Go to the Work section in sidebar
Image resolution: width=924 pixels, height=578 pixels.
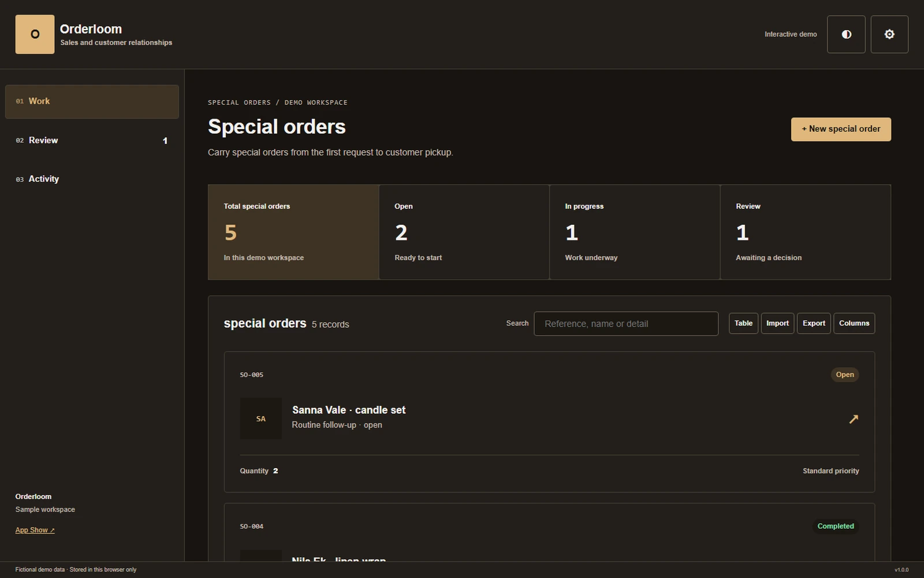pyautogui.click(x=92, y=102)
